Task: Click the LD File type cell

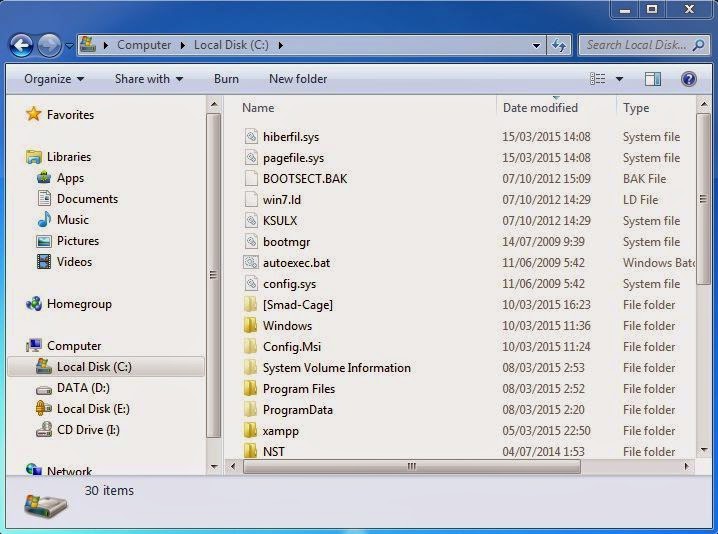Action: (x=640, y=200)
